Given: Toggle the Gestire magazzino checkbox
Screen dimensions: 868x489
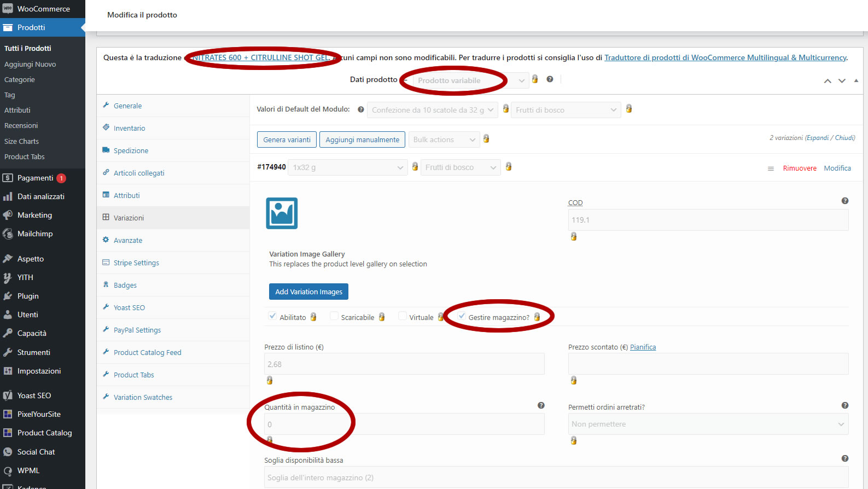Looking at the screenshot, I should click(x=462, y=316).
